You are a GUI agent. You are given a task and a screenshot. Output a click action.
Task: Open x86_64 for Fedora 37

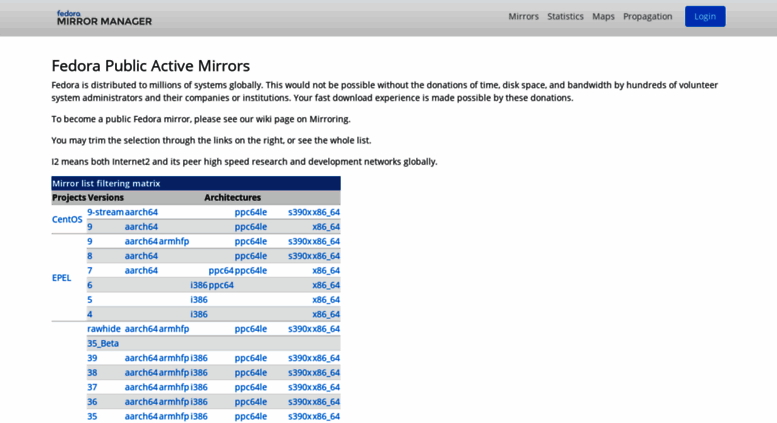tap(326, 387)
